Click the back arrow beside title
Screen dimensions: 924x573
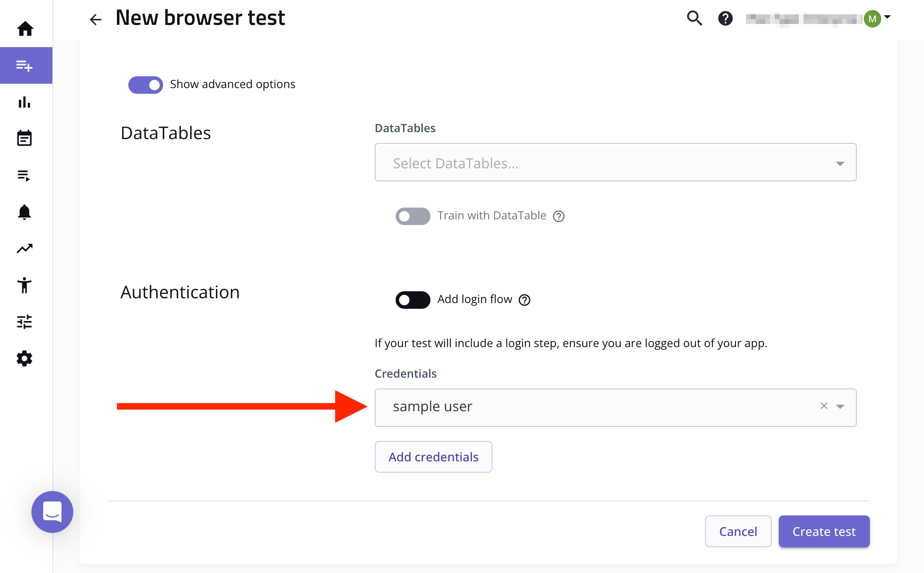pos(96,19)
